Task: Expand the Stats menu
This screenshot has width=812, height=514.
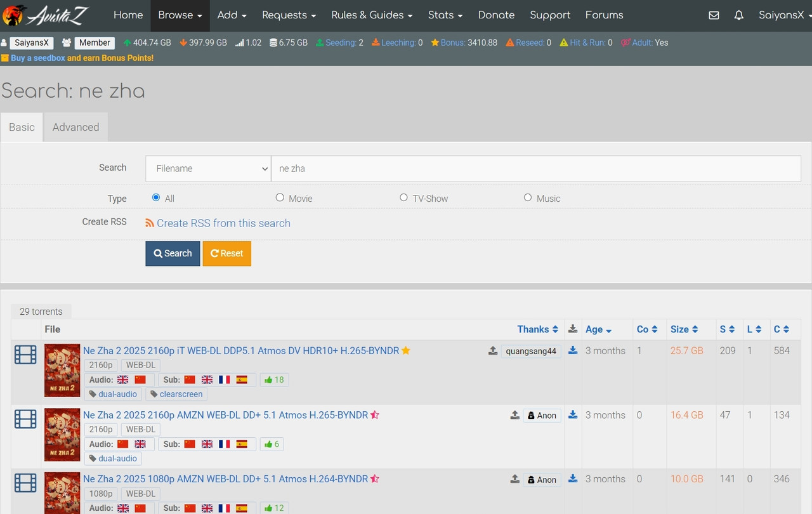Action: pos(445,15)
